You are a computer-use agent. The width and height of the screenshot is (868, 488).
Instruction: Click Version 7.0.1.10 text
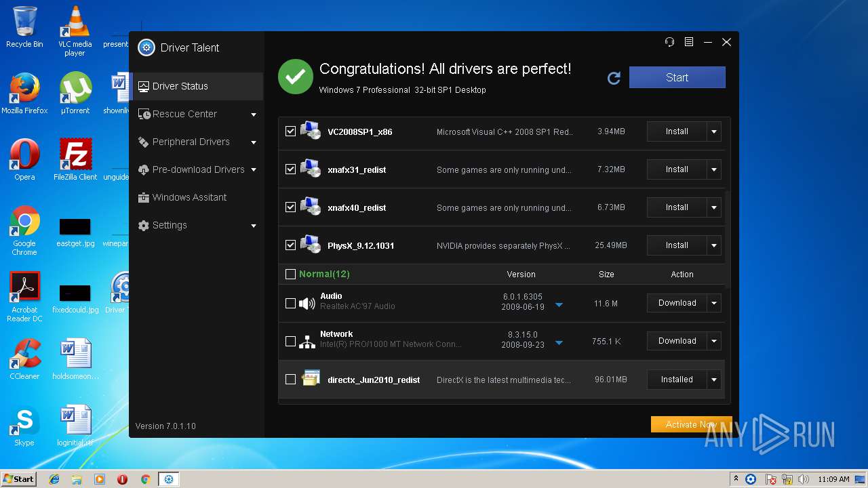[165, 426]
